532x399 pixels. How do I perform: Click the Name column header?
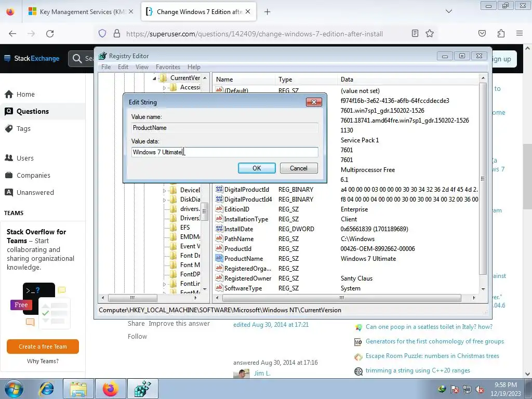pyautogui.click(x=244, y=79)
